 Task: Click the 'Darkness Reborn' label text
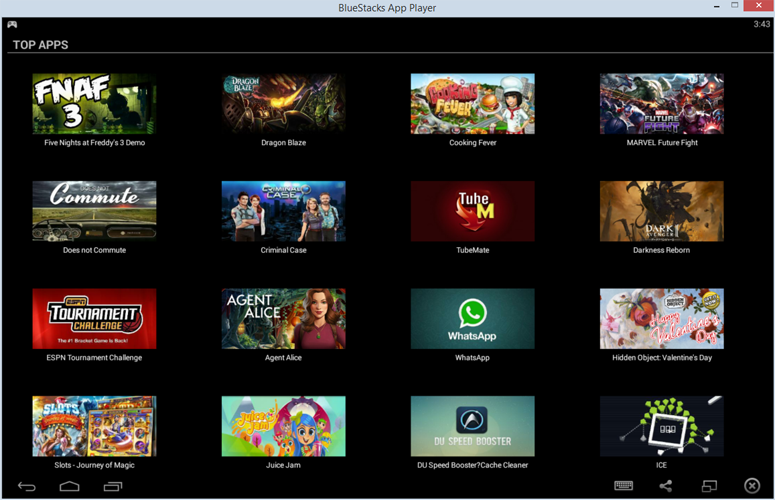pyautogui.click(x=662, y=250)
